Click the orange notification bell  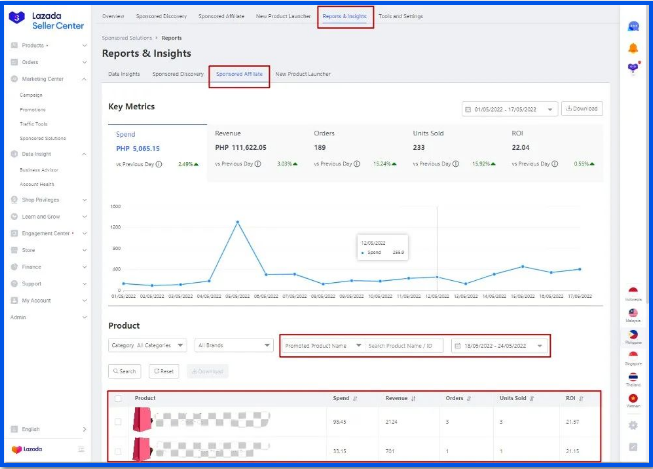tap(634, 47)
